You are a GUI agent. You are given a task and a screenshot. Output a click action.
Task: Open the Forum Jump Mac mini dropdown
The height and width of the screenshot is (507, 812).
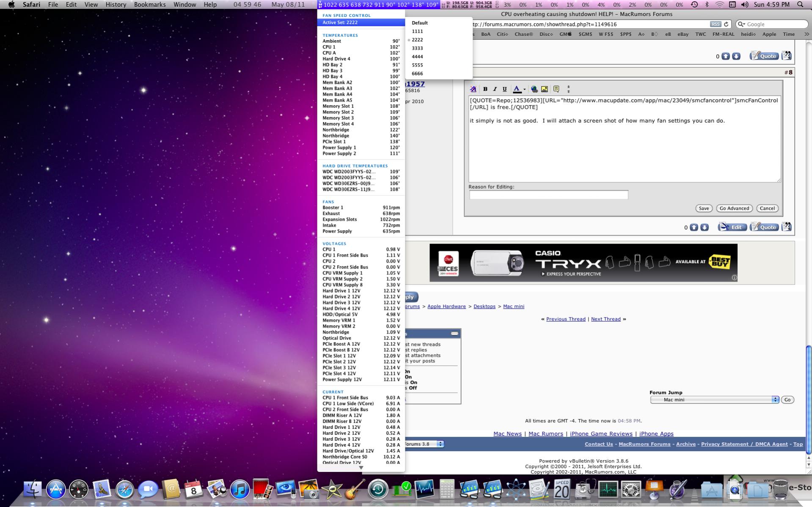point(714,400)
